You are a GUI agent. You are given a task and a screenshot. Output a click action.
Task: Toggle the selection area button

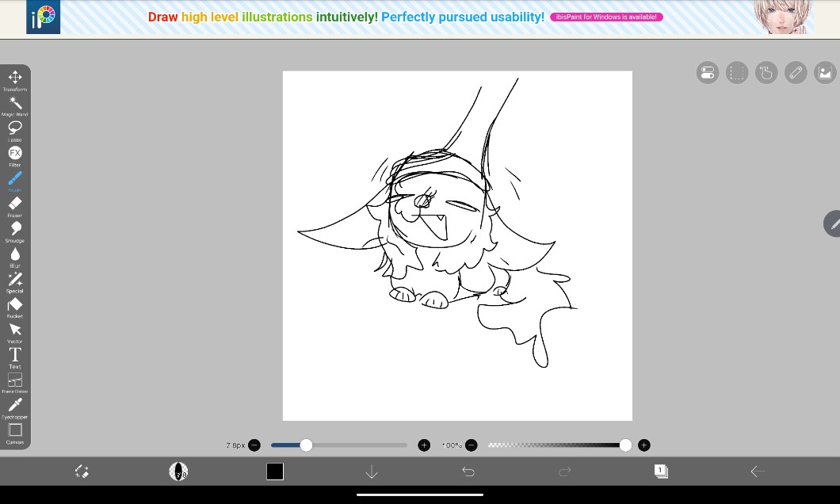737,73
